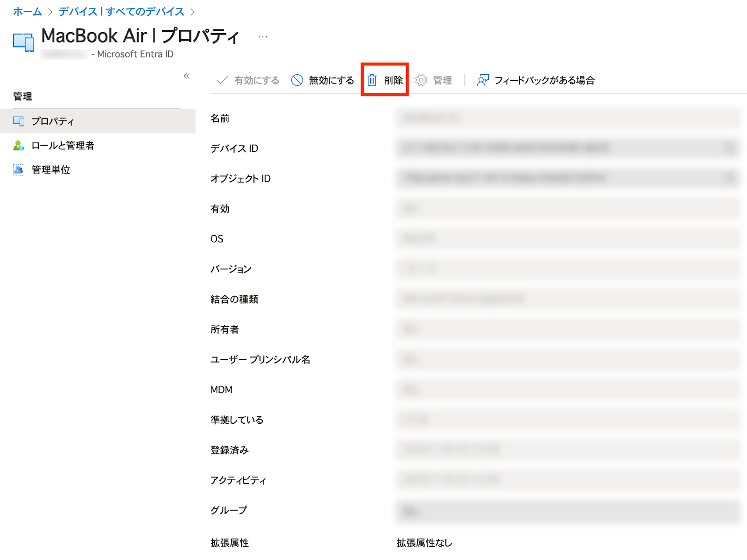Click the OS label

pyautogui.click(x=217, y=239)
